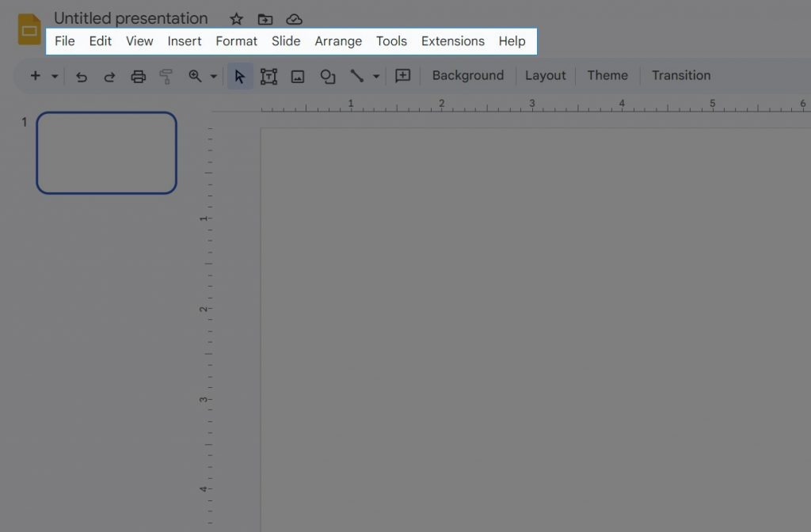
Task: Click the Paint format tool
Action: tap(166, 75)
